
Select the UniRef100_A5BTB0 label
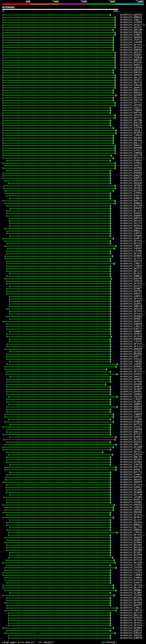click(131, 50)
